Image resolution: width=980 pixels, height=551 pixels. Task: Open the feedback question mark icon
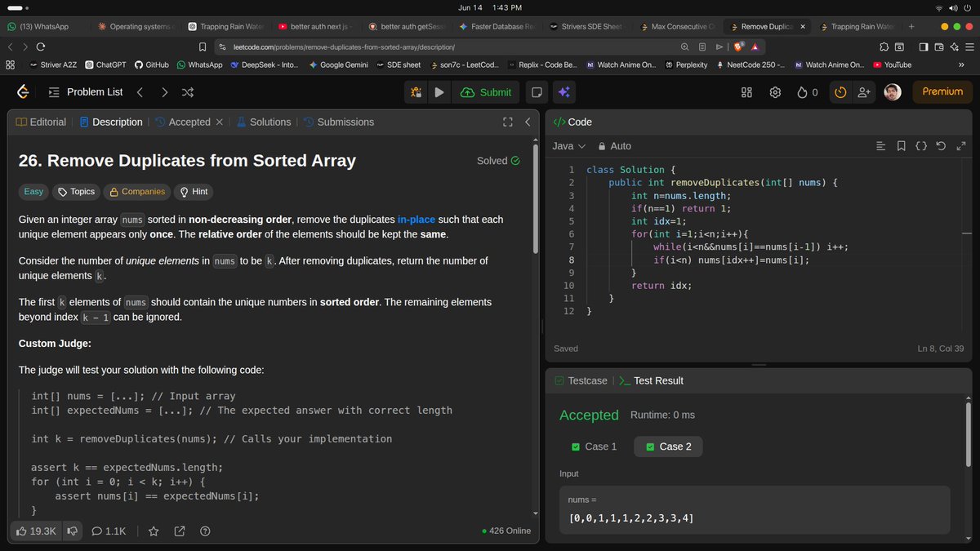coord(205,531)
